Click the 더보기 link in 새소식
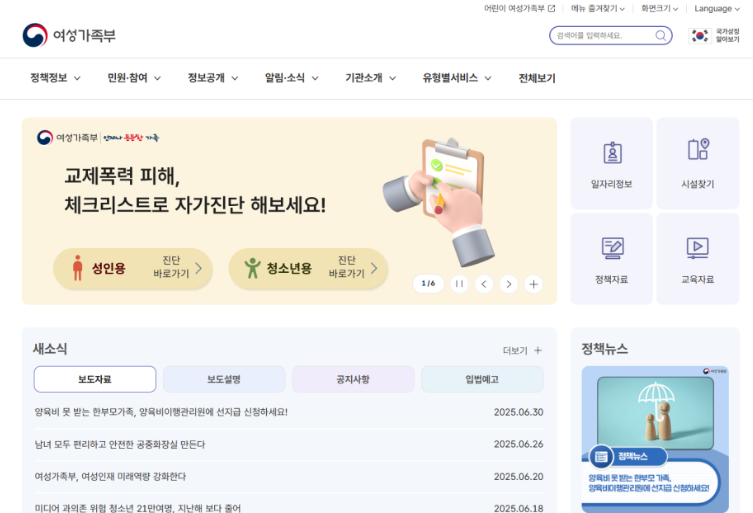The height and width of the screenshot is (513, 753). (x=522, y=350)
